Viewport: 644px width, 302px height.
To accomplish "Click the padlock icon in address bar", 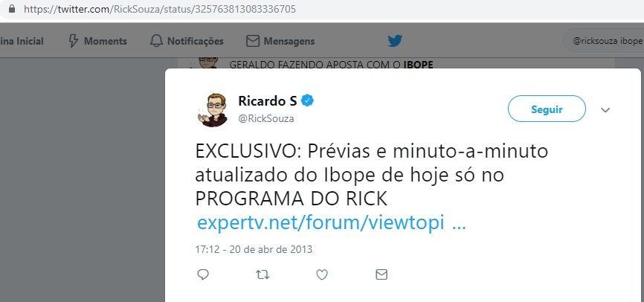I will (12, 9).
